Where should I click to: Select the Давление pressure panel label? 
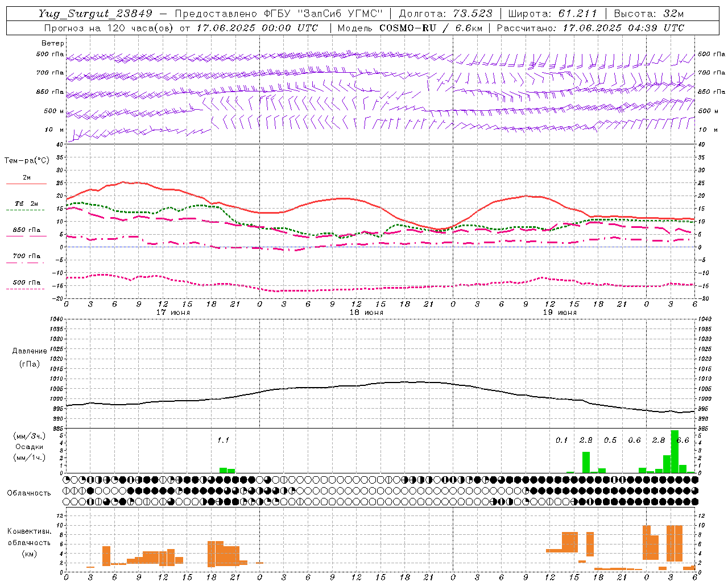click(30, 351)
